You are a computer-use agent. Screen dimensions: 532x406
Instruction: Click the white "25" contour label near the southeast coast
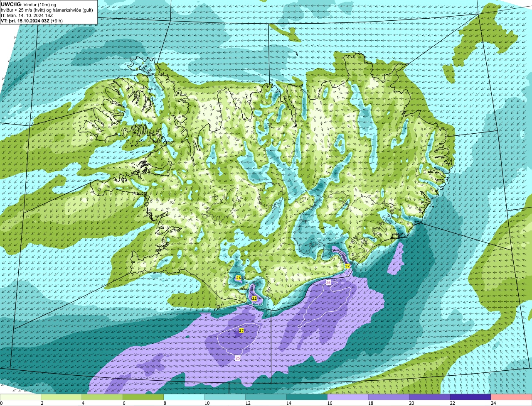(328, 283)
